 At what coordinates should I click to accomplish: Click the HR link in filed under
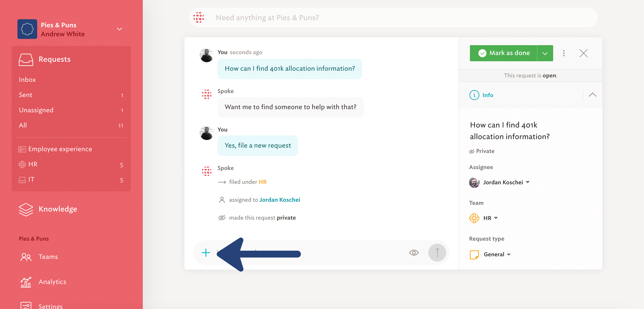(263, 182)
